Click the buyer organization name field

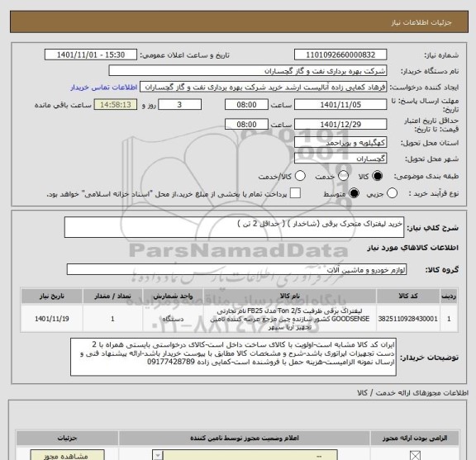(248, 71)
